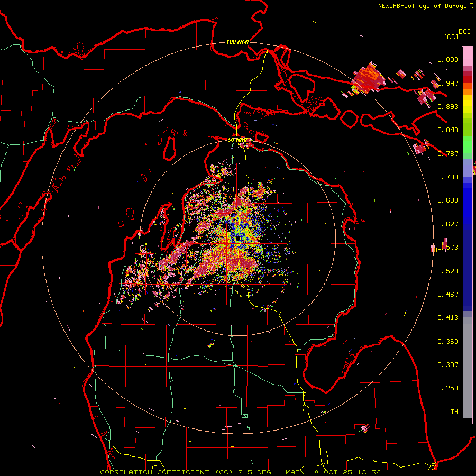This screenshot has width=476, height=476.
Task: Click the 0.307 color scale value
Action: point(448,365)
